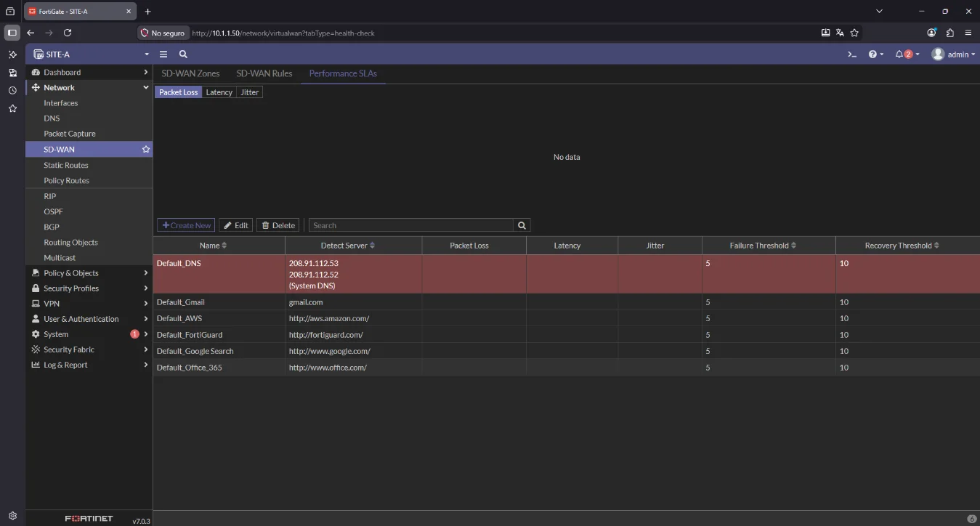
Task: Expand the Policy & Objects menu
Action: (x=89, y=273)
